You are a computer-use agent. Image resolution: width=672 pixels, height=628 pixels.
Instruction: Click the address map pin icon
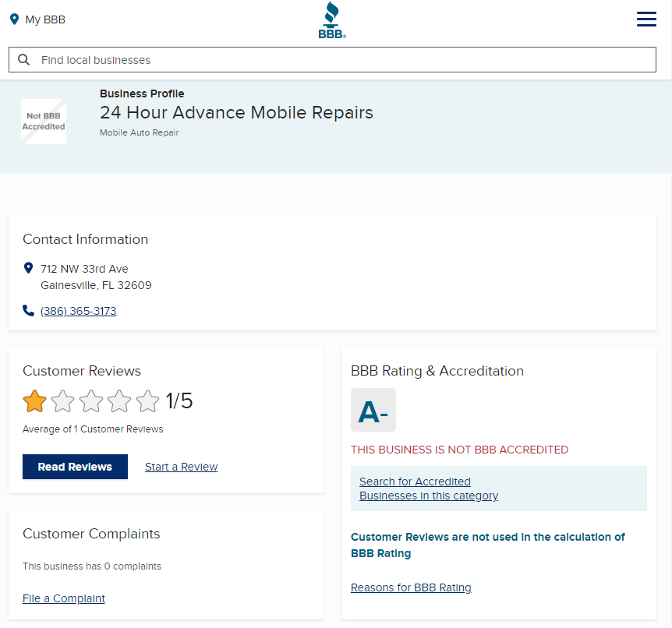tap(28, 268)
